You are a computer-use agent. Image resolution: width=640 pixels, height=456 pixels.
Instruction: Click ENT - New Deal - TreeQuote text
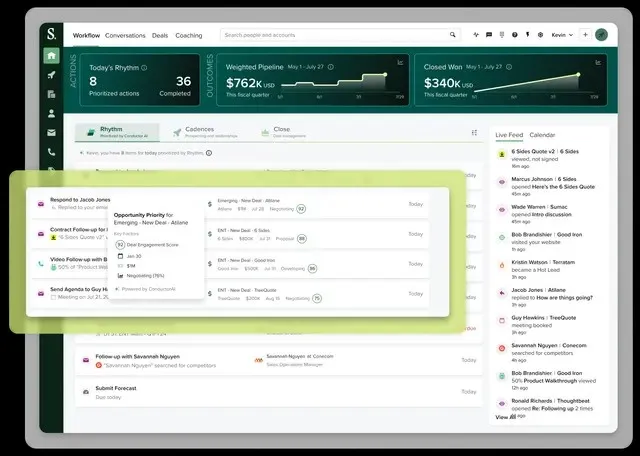tap(247, 290)
